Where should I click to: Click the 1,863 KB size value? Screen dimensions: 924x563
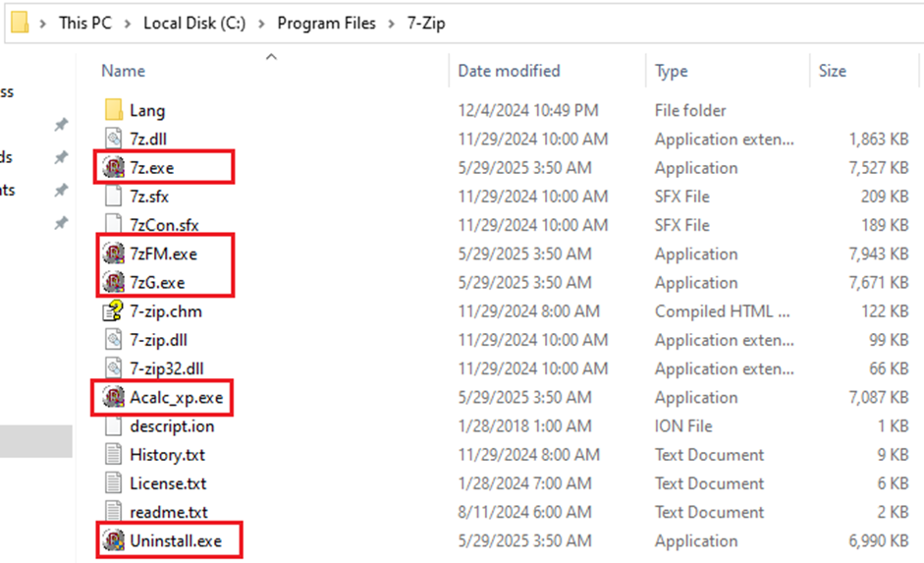879,140
